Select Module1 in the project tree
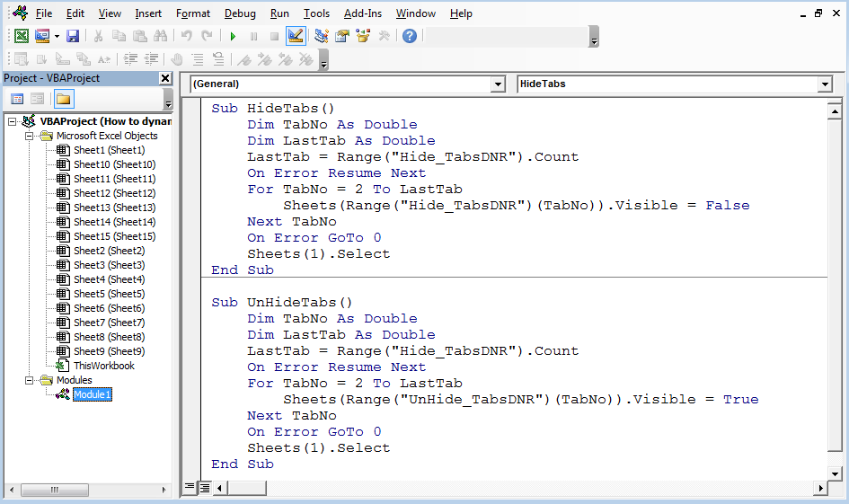This screenshot has height=504, width=849. [92, 394]
